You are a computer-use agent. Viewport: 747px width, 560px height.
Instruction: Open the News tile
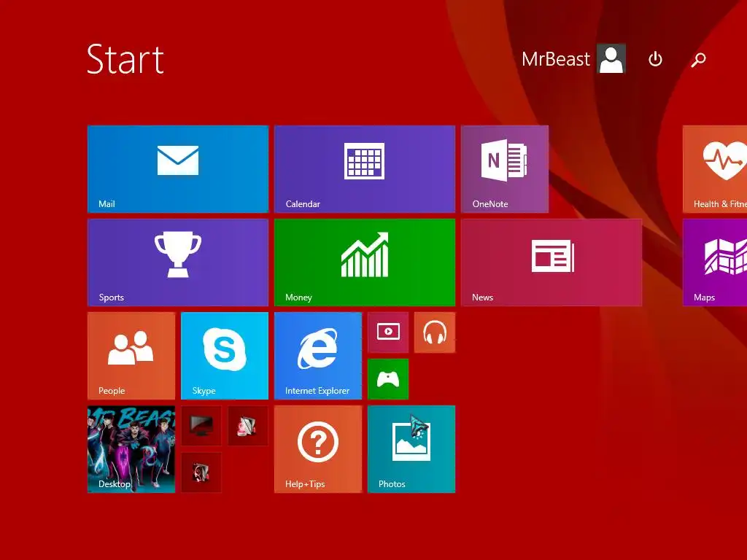point(551,262)
